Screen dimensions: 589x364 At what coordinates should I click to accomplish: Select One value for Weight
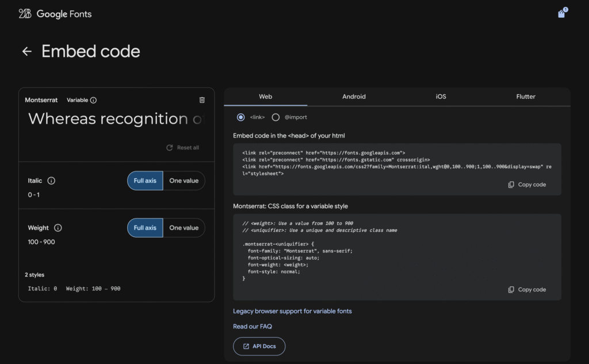pyautogui.click(x=184, y=228)
